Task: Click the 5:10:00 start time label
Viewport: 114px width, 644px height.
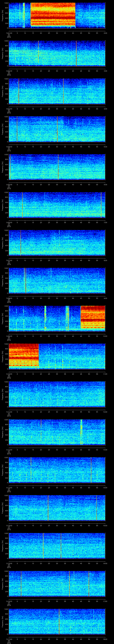Action: pyautogui.click(x=9, y=374)
